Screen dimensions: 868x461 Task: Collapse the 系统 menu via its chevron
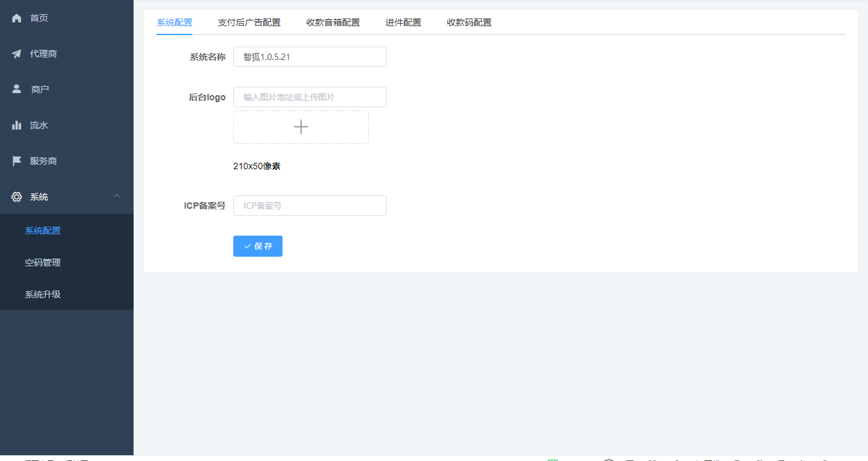[x=118, y=197]
